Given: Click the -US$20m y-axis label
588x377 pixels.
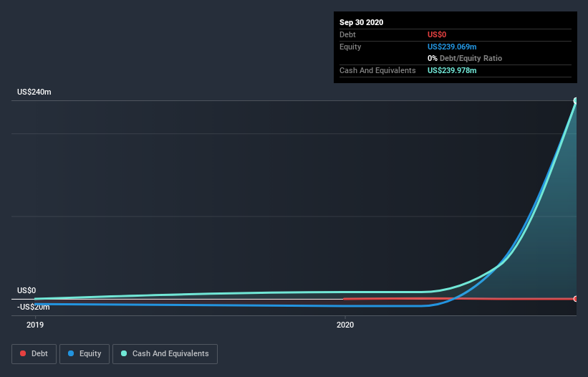Looking at the screenshot, I should (34, 307).
